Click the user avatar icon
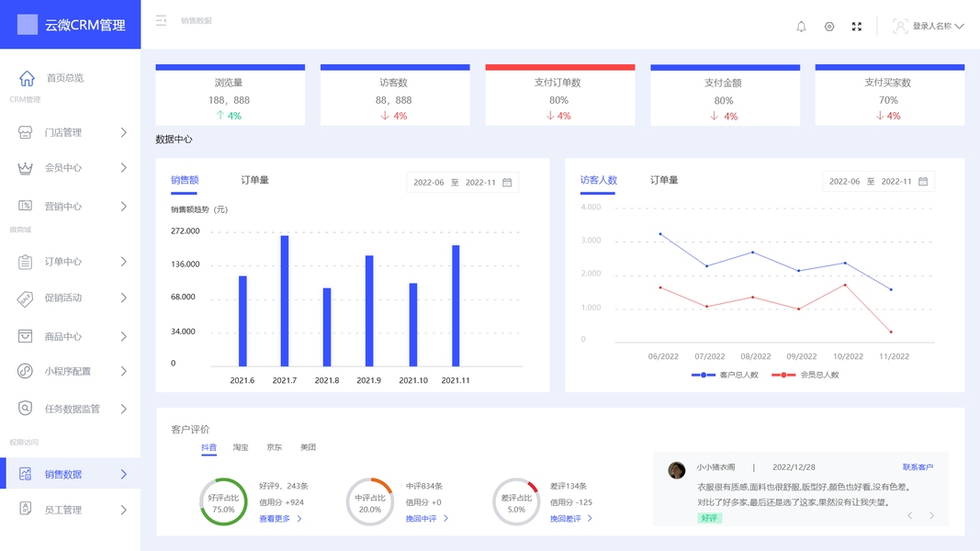Viewport: 980px width, 551px height. pos(900,27)
